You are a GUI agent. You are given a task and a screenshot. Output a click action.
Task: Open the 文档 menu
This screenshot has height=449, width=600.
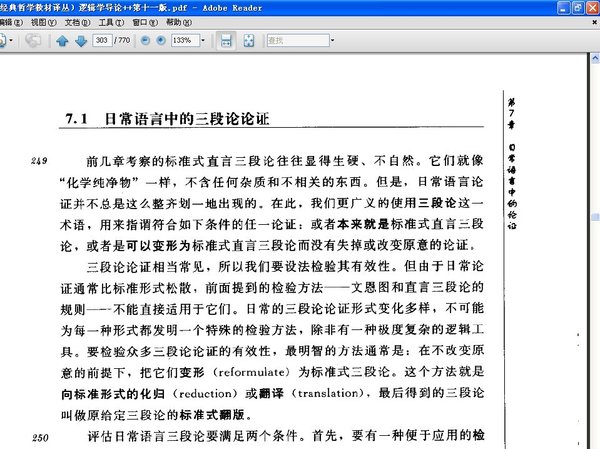(x=77, y=23)
